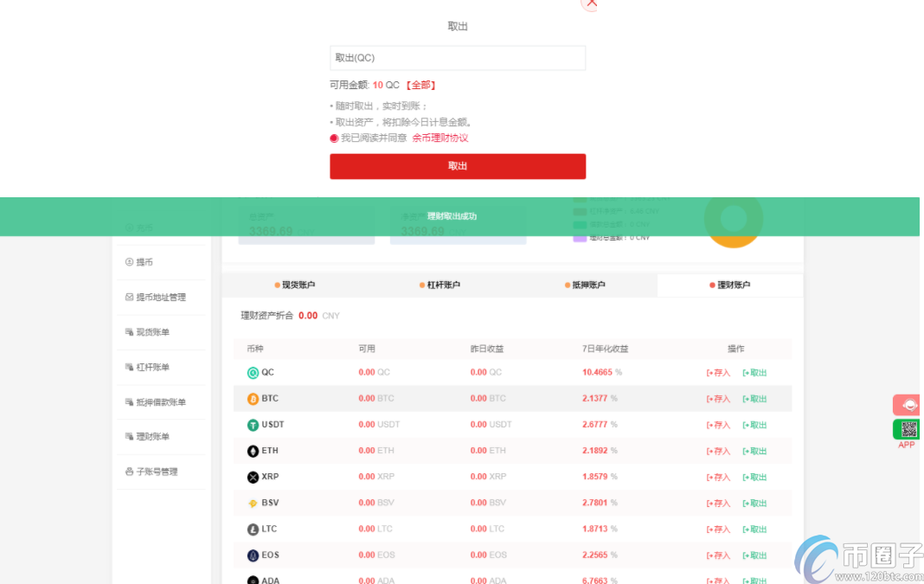Click the USDT coin icon
This screenshot has height=584, width=924.
click(x=253, y=425)
